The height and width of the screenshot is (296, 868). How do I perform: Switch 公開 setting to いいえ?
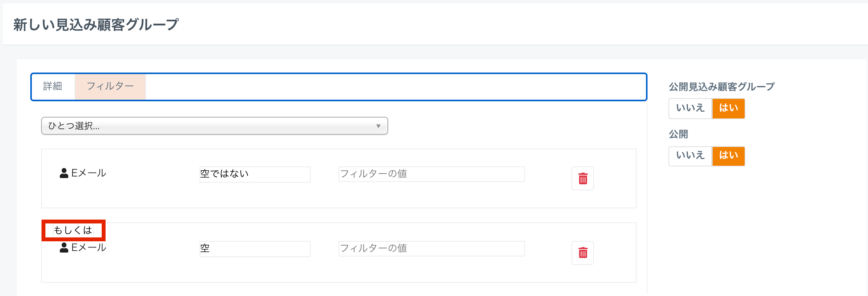click(x=690, y=156)
